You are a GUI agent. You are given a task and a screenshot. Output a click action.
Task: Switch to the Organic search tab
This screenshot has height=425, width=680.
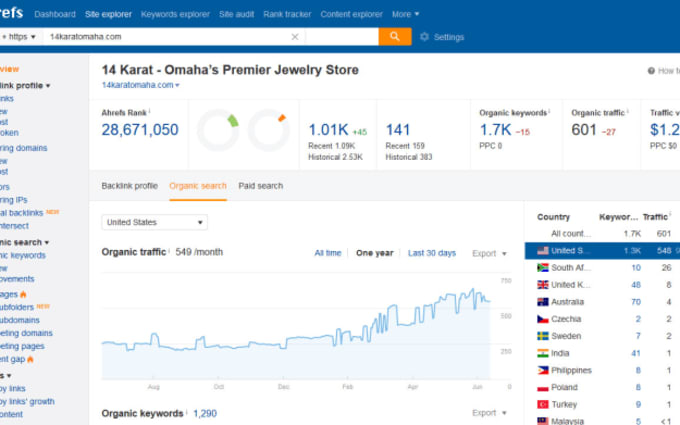coord(198,186)
